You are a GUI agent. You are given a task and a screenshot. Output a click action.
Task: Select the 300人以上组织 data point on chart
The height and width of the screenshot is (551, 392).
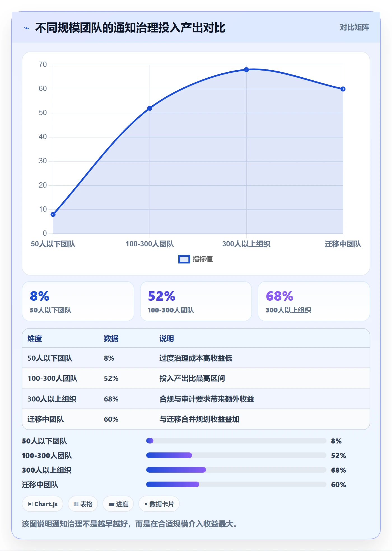tap(246, 70)
